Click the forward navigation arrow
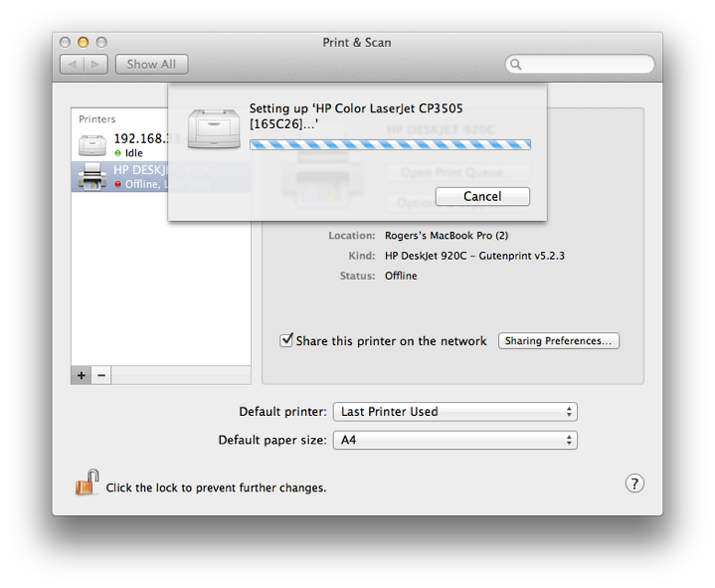 pos(95,65)
